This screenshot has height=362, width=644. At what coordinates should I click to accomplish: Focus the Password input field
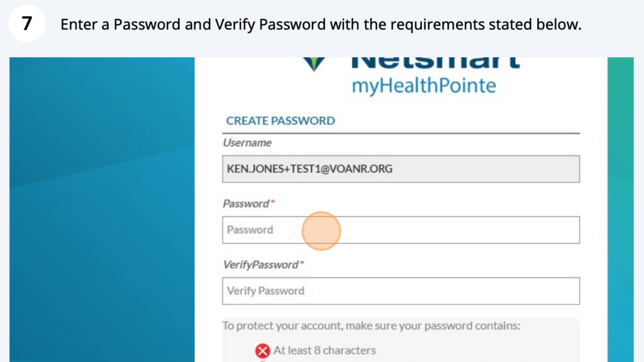pyautogui.click(x=401, y=230)
